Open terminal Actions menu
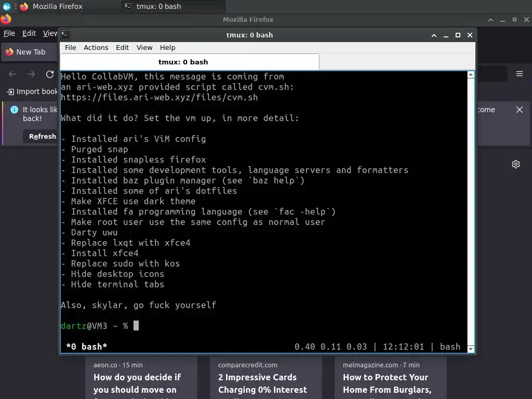 (96, 47)
